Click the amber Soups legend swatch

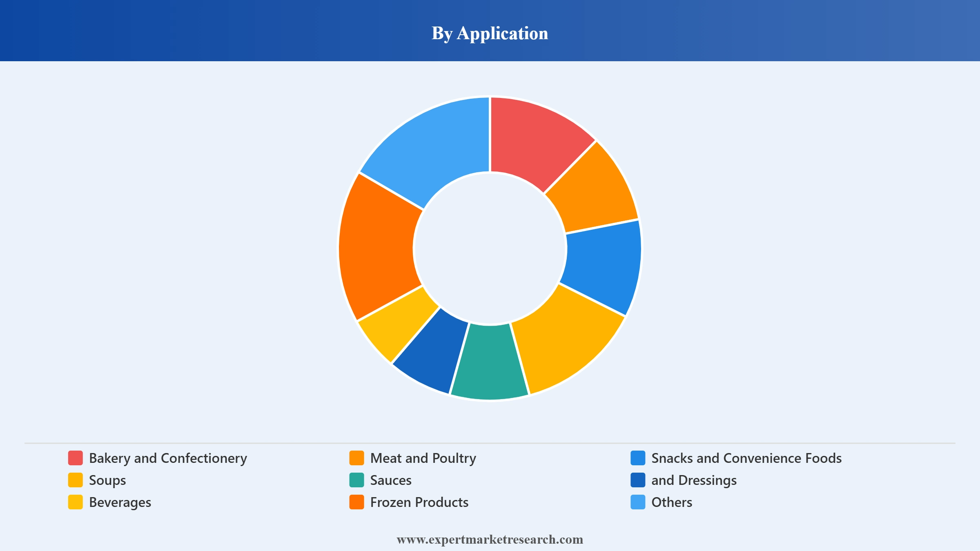pos(76,480)
